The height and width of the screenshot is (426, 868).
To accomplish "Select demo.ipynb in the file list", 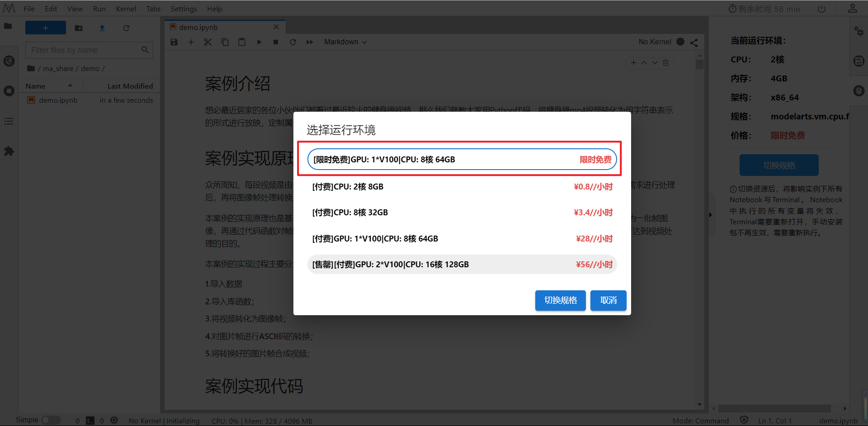I will tap(89, 100).
